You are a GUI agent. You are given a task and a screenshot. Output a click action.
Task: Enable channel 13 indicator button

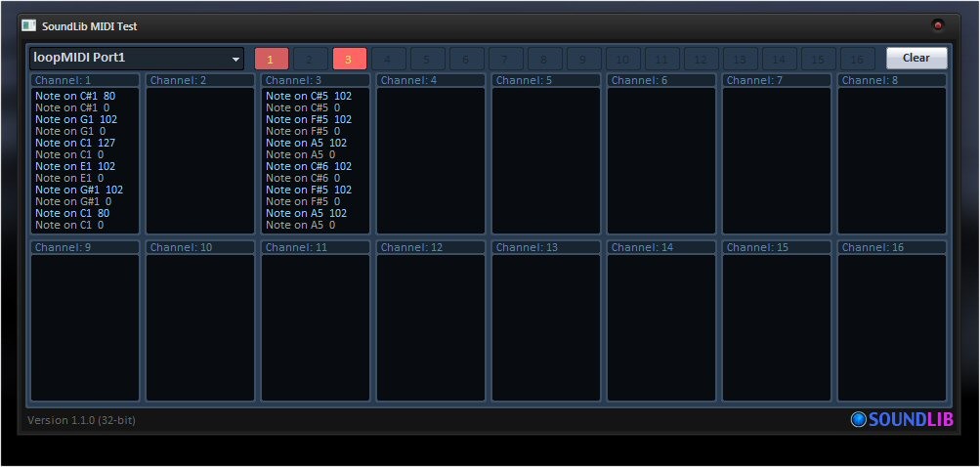(x=740, y=59)
